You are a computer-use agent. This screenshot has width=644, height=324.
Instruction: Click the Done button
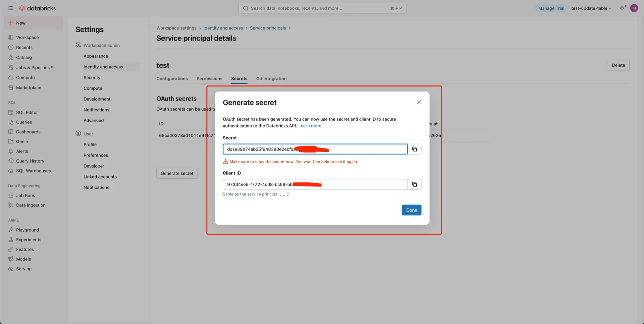[412, 210]
